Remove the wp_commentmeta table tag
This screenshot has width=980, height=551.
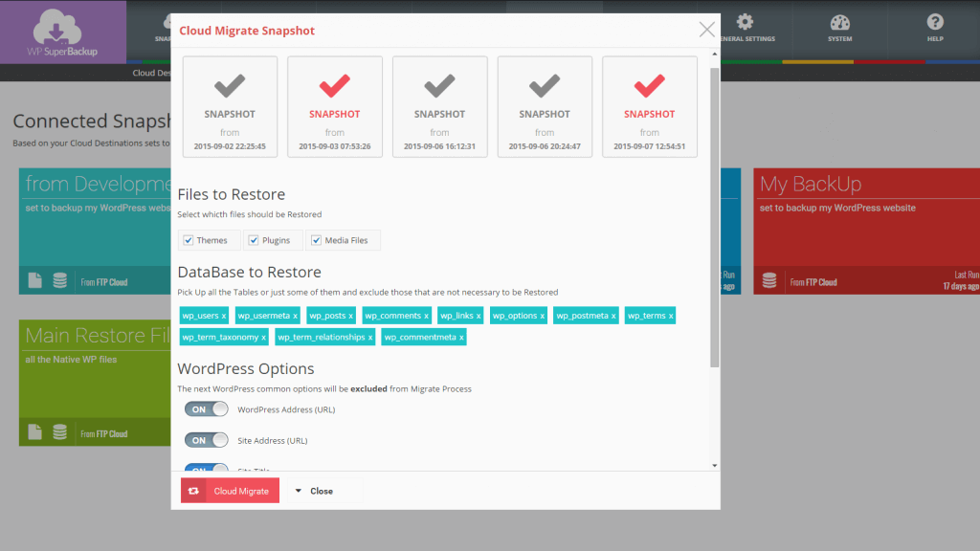461,337
